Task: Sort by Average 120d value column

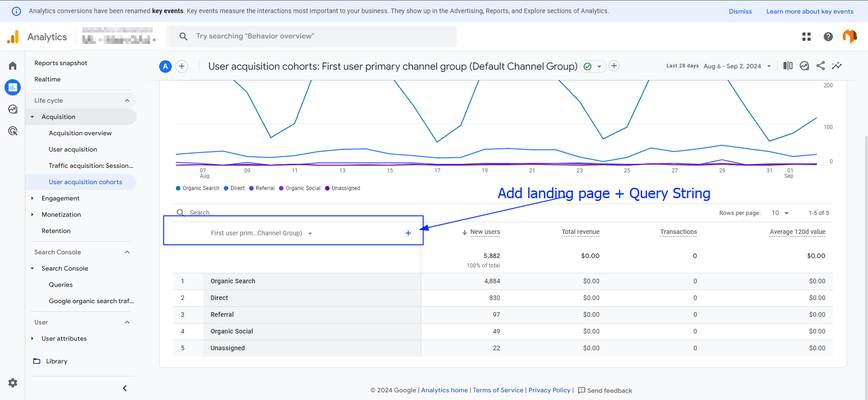Action: coord(797,232)
